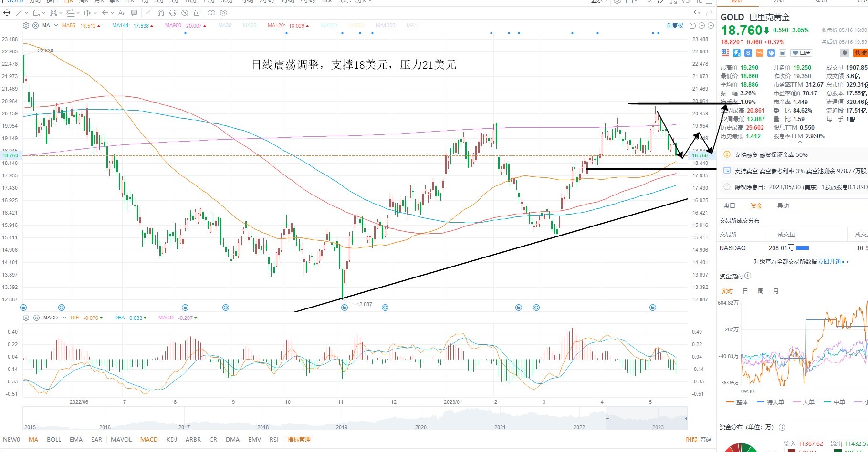The width and height of the screenshot is (868, 452).
Task: Select the move/crosshair cursor tool
Action: tap(7, 13)
